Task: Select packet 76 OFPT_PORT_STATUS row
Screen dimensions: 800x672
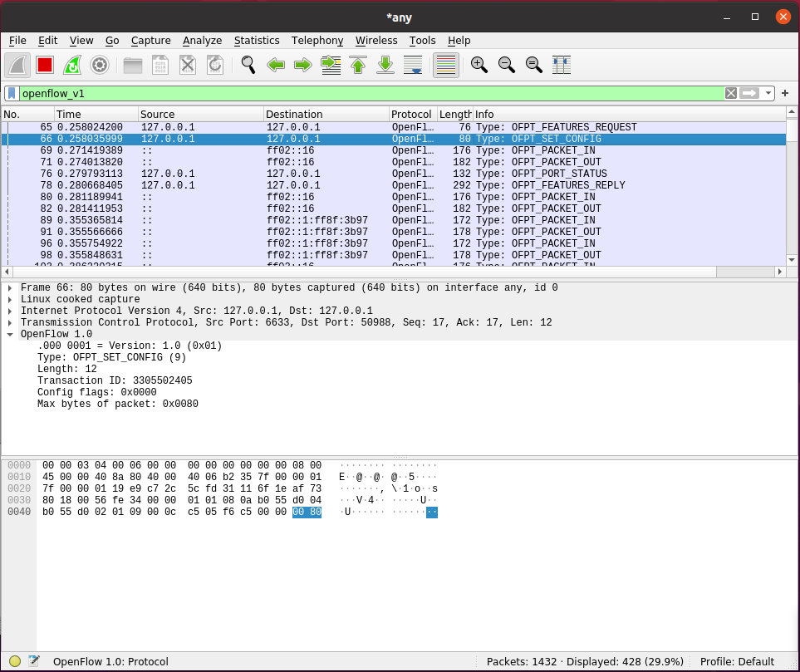Action: click(x=394, y=174)
